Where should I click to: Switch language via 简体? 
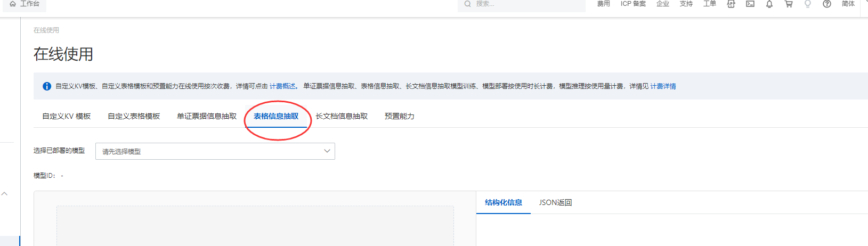[x=848, y=4]
